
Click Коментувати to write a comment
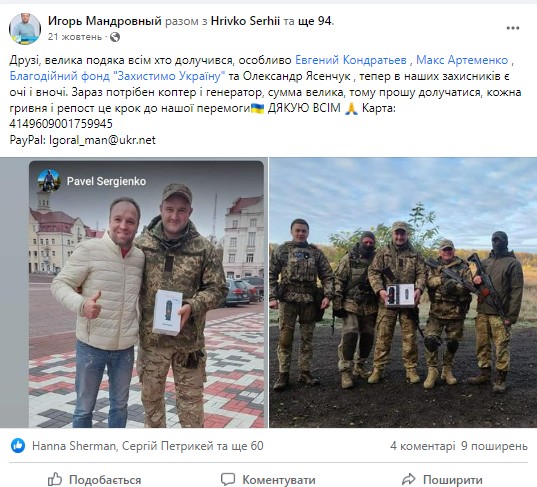[x=268, y=479]
